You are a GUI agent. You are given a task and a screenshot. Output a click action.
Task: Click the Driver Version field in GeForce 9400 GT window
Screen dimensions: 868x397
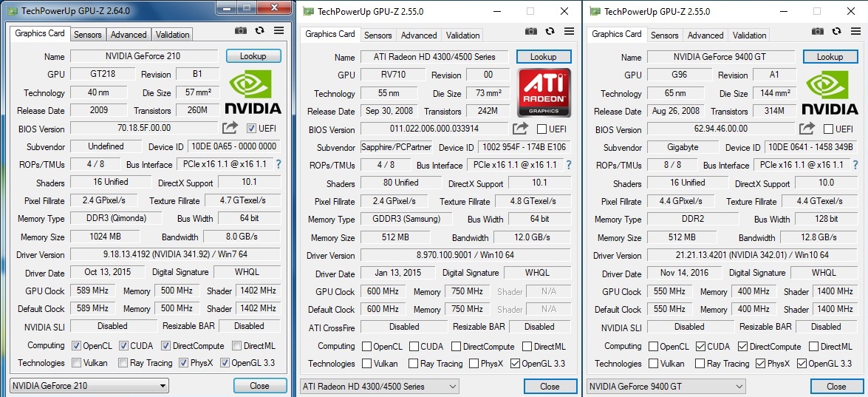point(752,255)
